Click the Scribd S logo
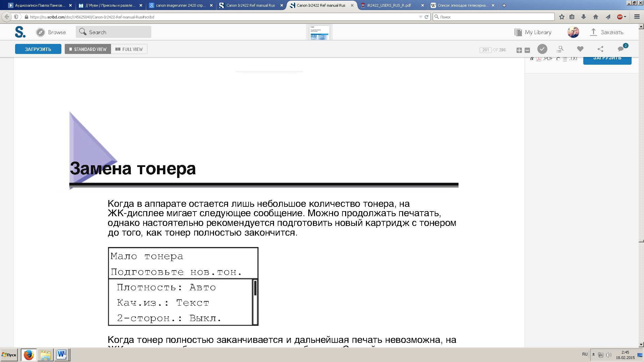The height and width of the screenshot is (362, 644). click(20, 32)
